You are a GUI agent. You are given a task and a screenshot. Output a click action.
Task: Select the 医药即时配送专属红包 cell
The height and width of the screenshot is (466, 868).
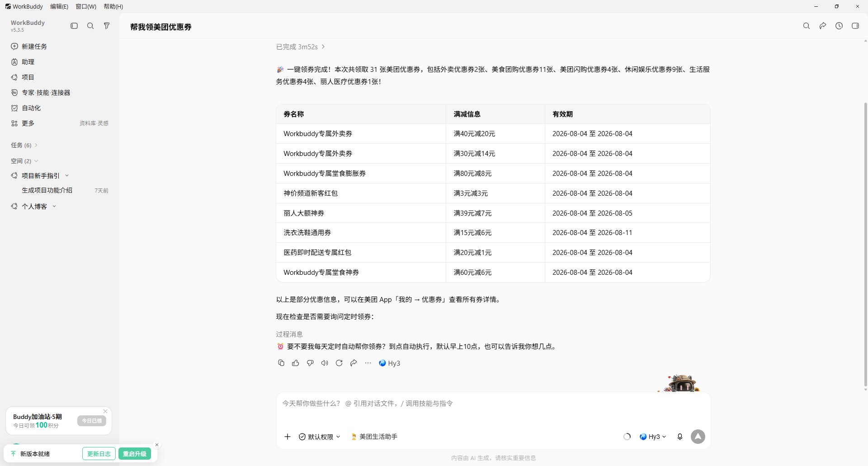click(361, 253)
